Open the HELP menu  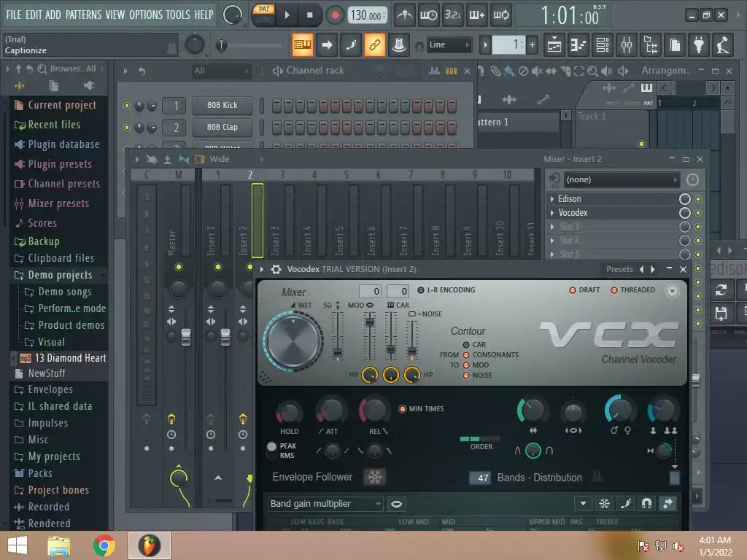(204, 15)
